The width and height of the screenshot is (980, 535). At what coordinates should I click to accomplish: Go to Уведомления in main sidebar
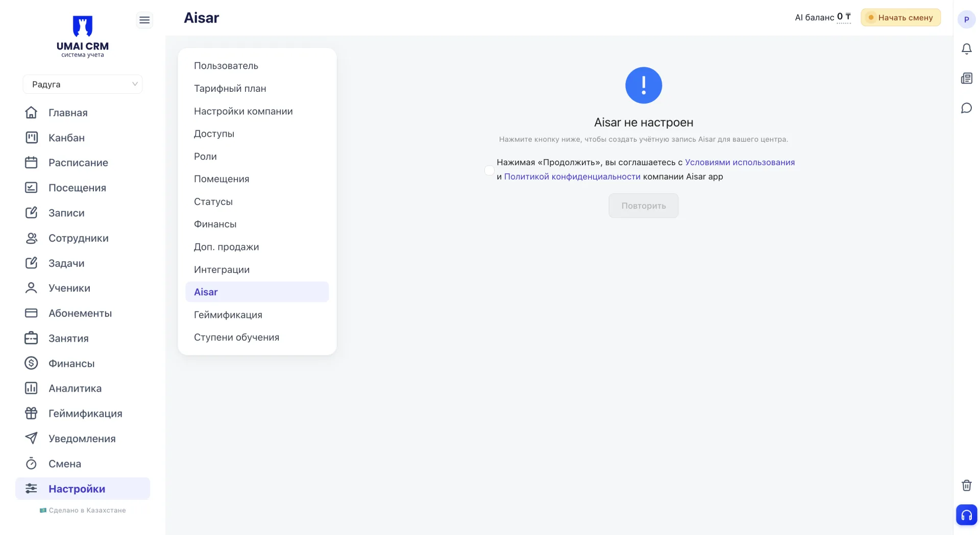click(x=82, y=438)
